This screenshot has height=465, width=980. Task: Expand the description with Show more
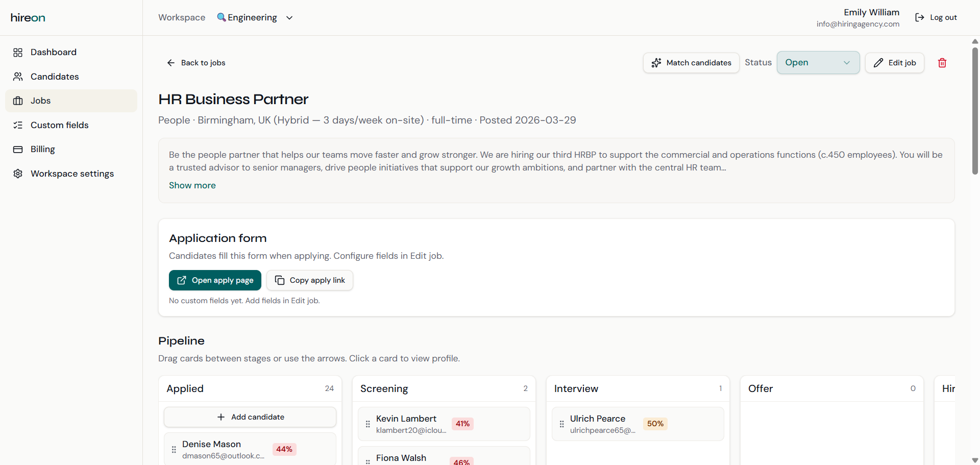(x=192, y=185)
